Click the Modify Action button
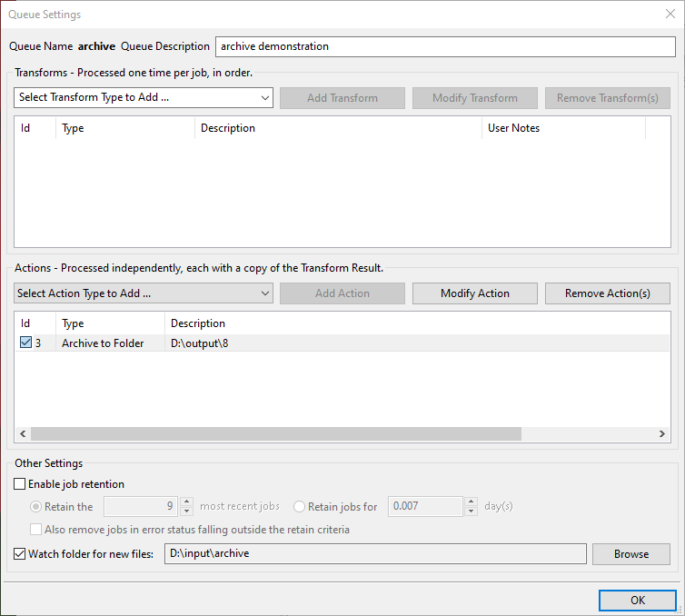The image size is (685, 616). pos(475,293)
